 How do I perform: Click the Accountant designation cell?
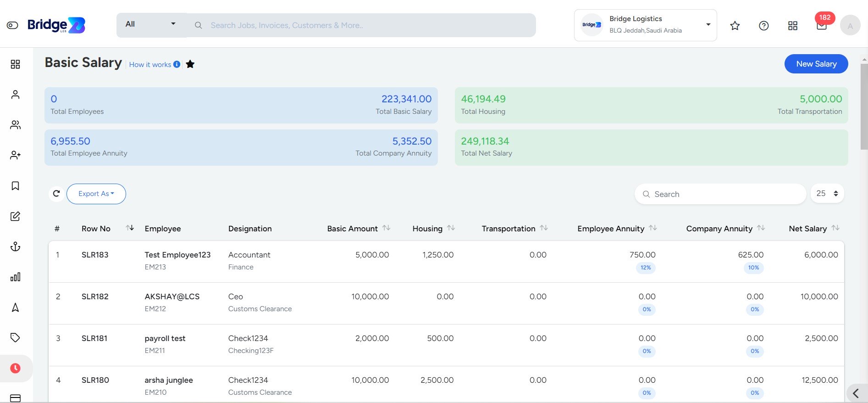(x=249, y=255)
